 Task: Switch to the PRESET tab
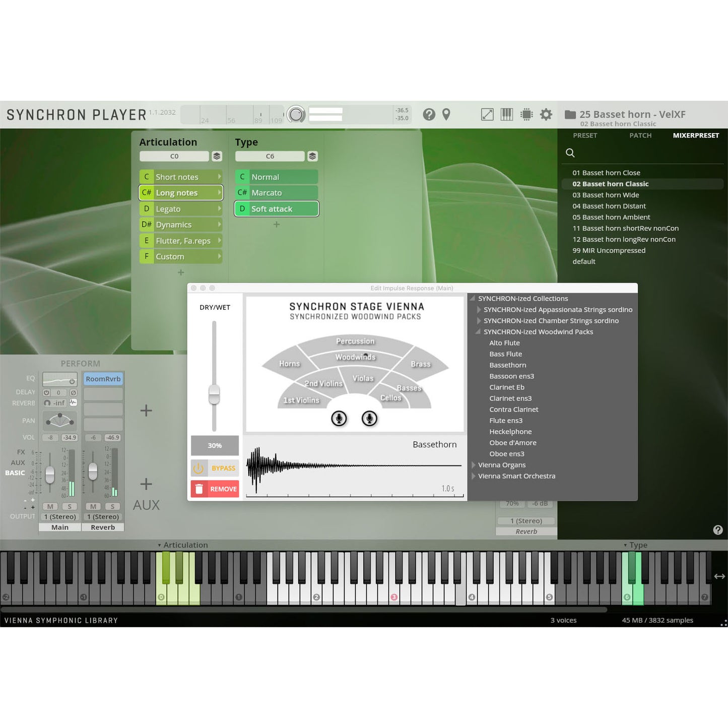tap(584, 136)
